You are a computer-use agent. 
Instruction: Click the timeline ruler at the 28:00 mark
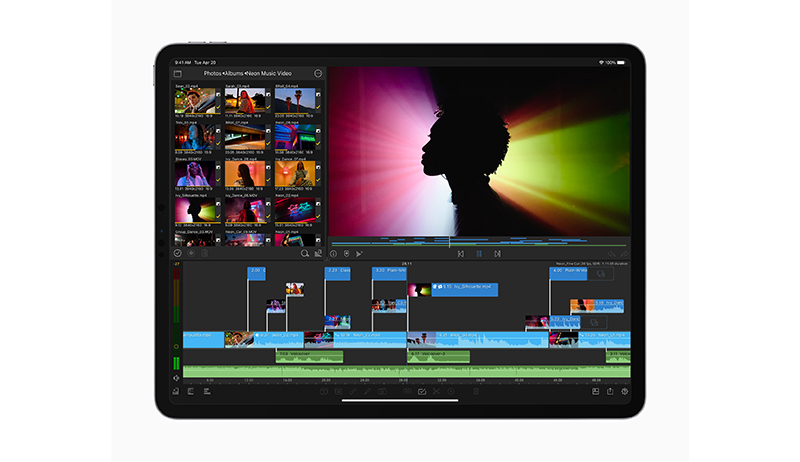pos(403,380)
